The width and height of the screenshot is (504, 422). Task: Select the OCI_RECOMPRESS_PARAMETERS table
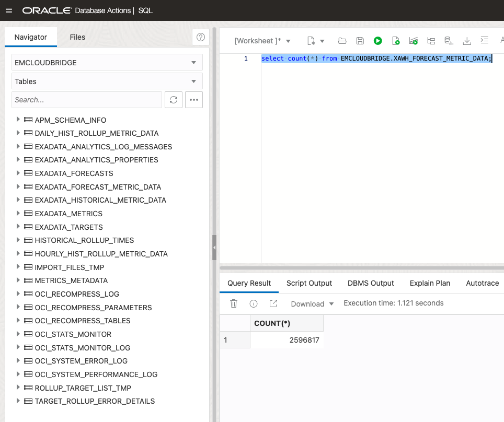pyautogui.click(x=93, y=307)
